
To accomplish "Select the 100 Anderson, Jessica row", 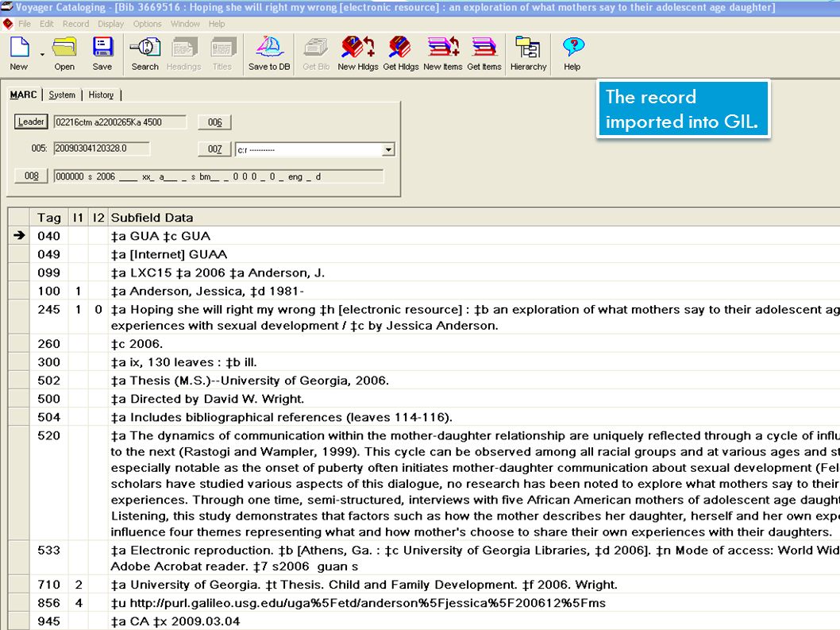I will coord(423,291).
